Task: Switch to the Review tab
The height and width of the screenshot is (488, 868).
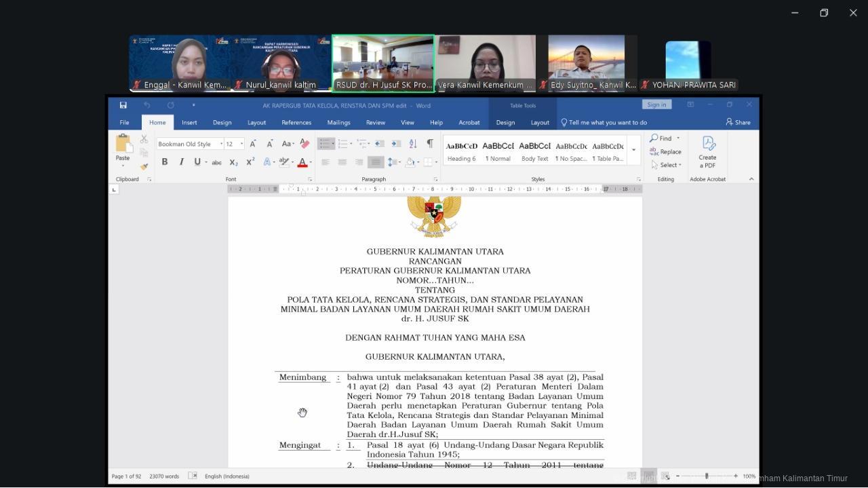Action: click(375, 123)
